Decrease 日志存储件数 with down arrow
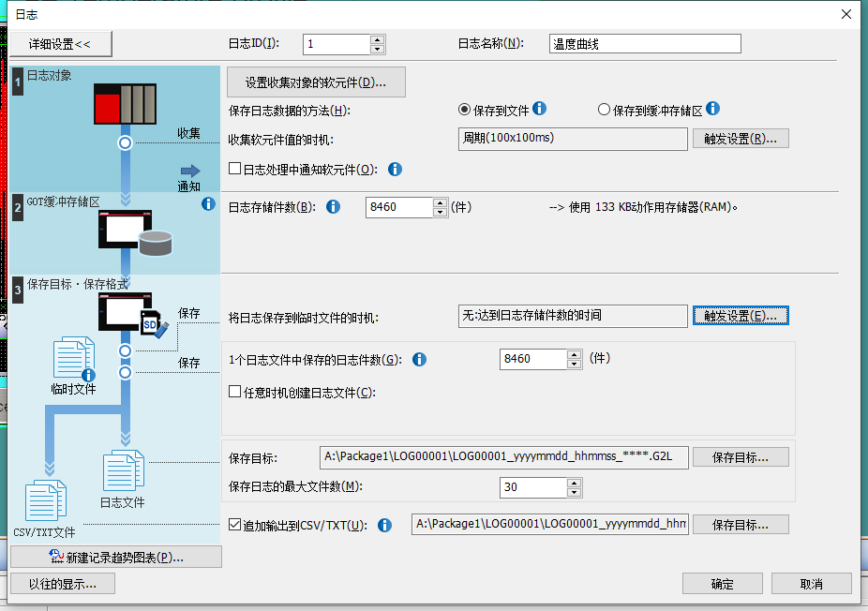This screenshot has height=611, width=868. [x=440, y=212]
